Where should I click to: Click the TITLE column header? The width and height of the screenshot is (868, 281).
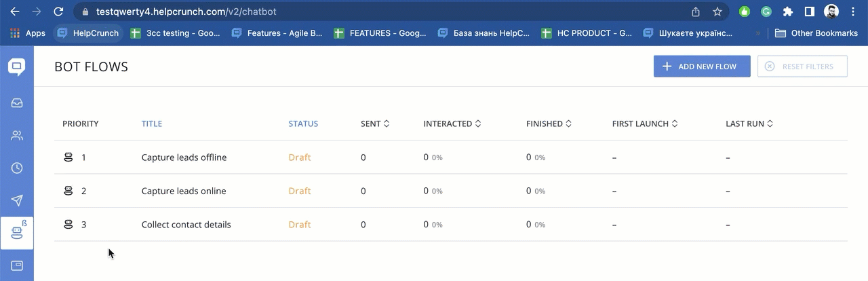[x=151, y=124]
